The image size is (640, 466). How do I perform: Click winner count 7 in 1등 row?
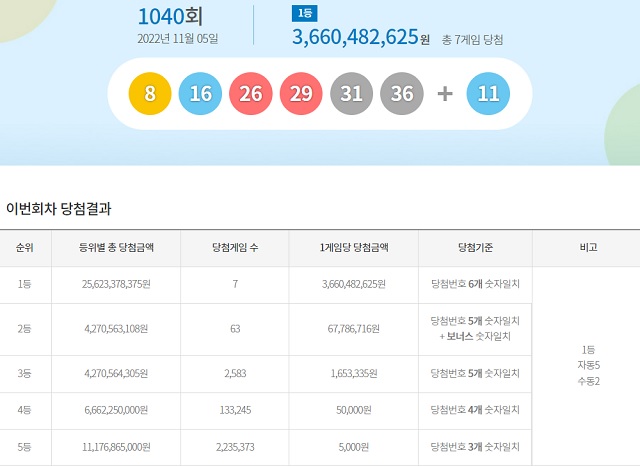pos(235,284)
